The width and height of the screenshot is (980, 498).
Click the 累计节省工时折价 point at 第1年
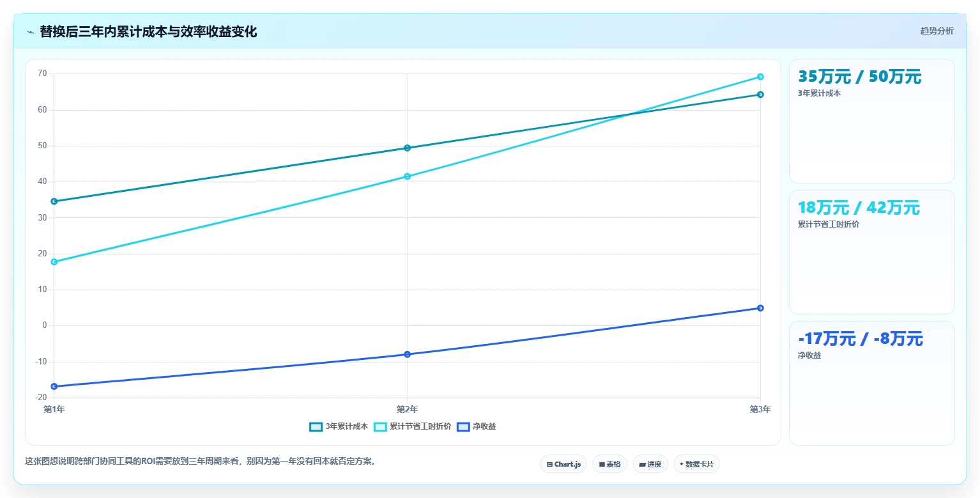pos(54,261)
